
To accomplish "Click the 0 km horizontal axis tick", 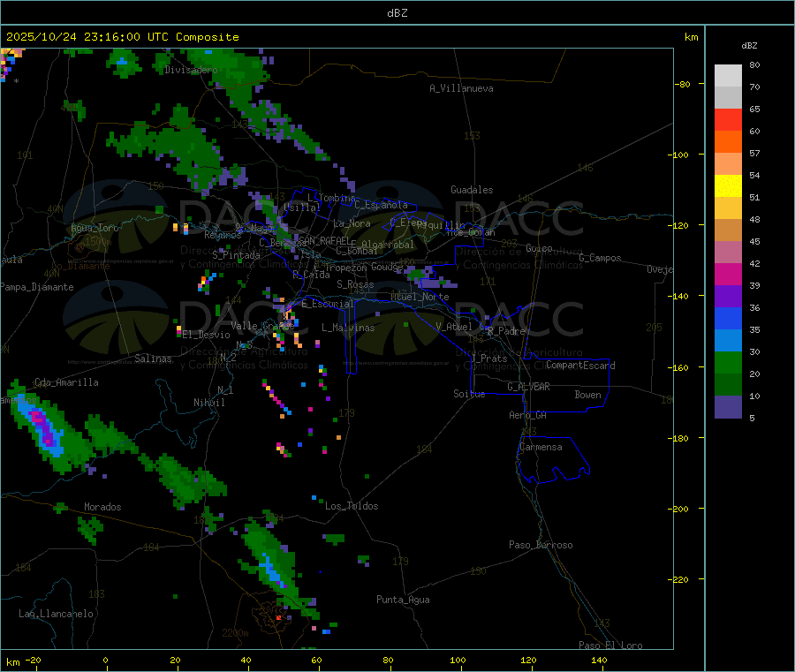I will point(105,660).
